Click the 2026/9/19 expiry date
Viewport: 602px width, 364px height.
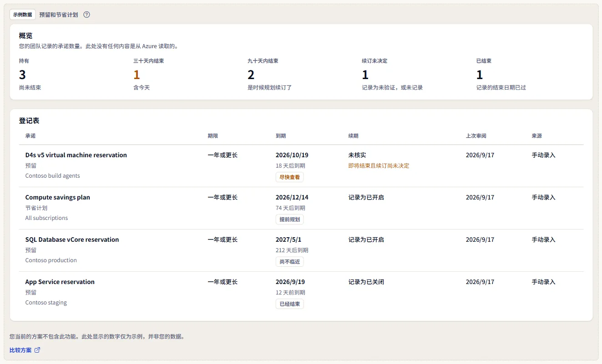pyautogui.click(x=290, y=282)
